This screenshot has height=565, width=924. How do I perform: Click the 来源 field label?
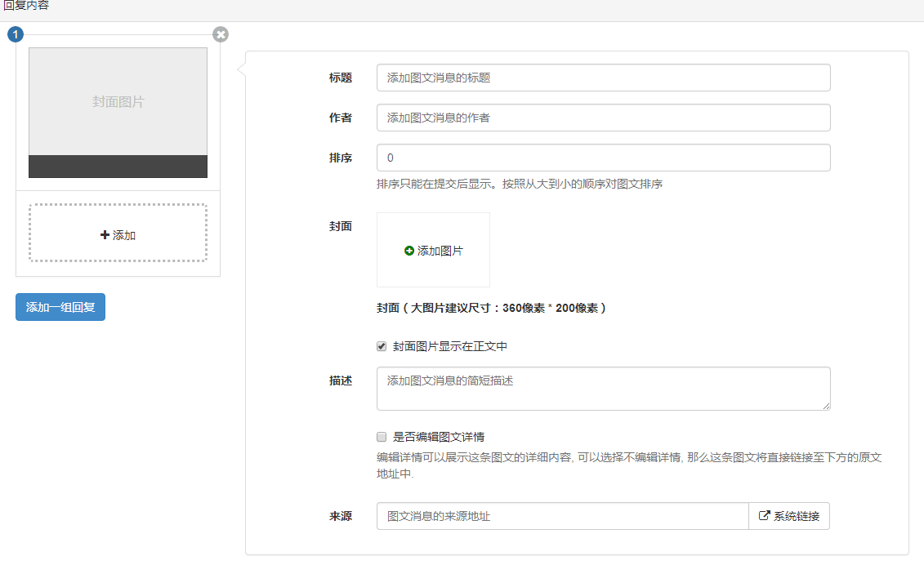tap(341, 516)
